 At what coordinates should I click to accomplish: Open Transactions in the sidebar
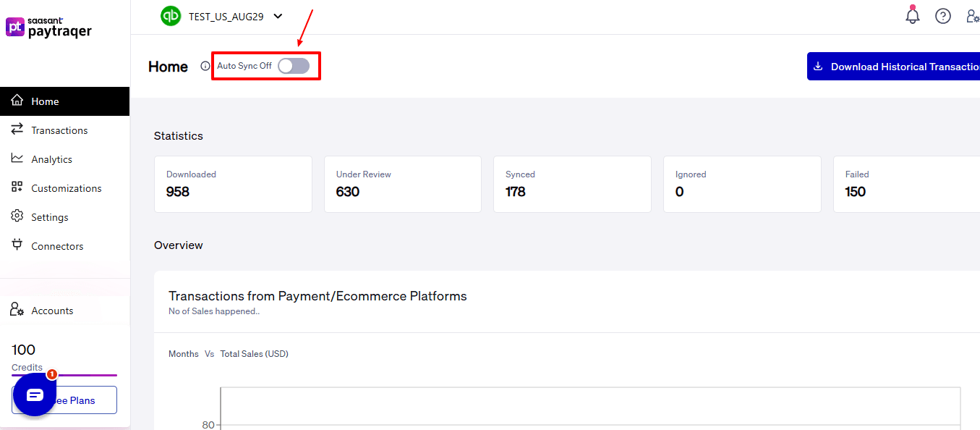pyautogui.click(x=59, y=130)
